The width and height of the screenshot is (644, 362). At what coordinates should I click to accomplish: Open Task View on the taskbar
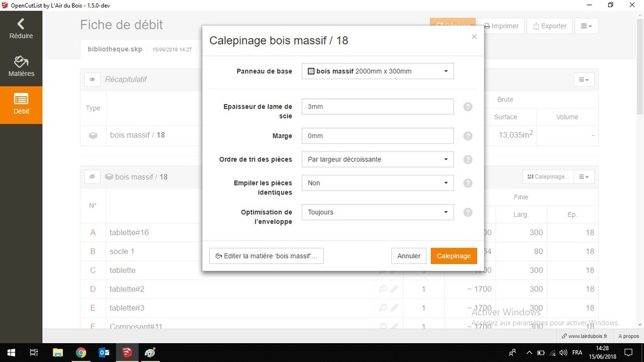34,353
